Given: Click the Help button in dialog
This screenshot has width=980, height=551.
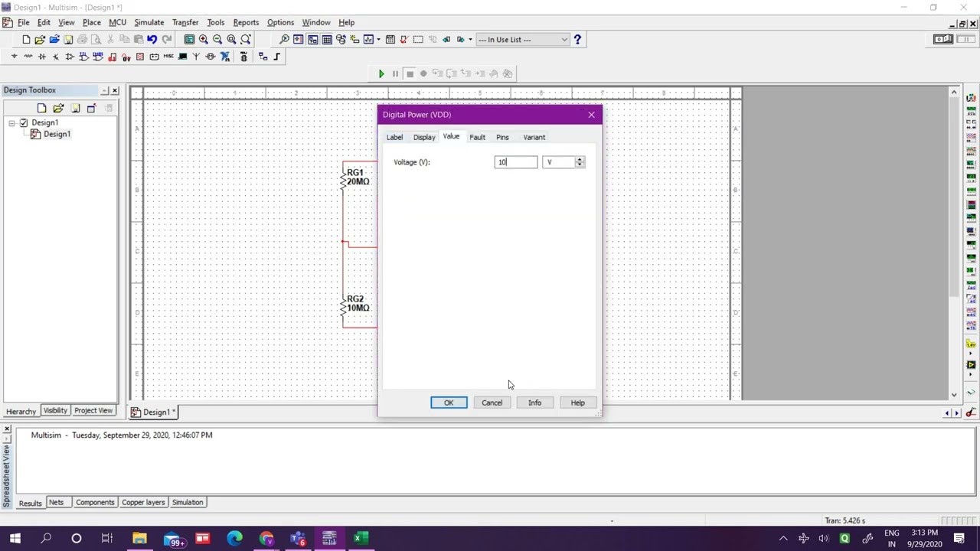Looking at the screenshot, I should pos(577,403).
